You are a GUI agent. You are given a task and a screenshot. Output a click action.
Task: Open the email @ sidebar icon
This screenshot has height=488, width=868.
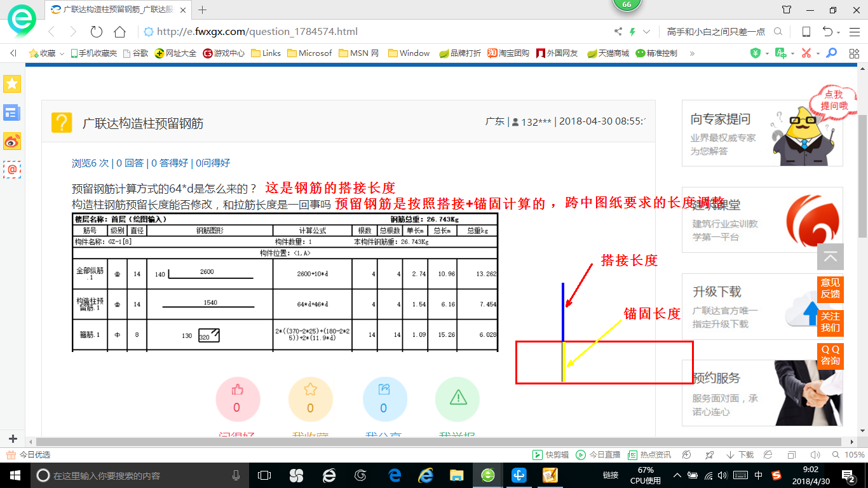click(x=12, y=170)
